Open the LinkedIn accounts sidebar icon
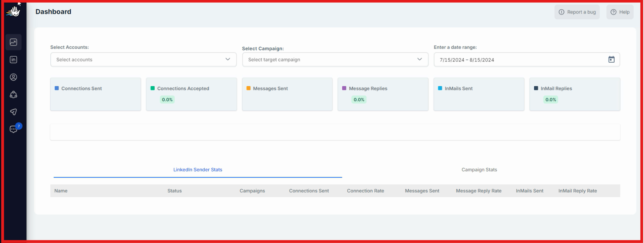Image resolution: width=644 pixels, height=243 pixels. click(13, 60)
